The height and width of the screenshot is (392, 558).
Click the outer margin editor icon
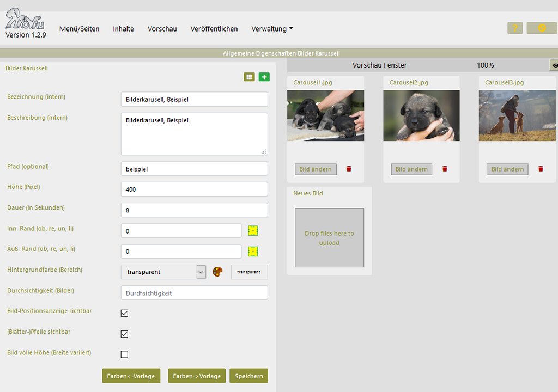point(253,252)
